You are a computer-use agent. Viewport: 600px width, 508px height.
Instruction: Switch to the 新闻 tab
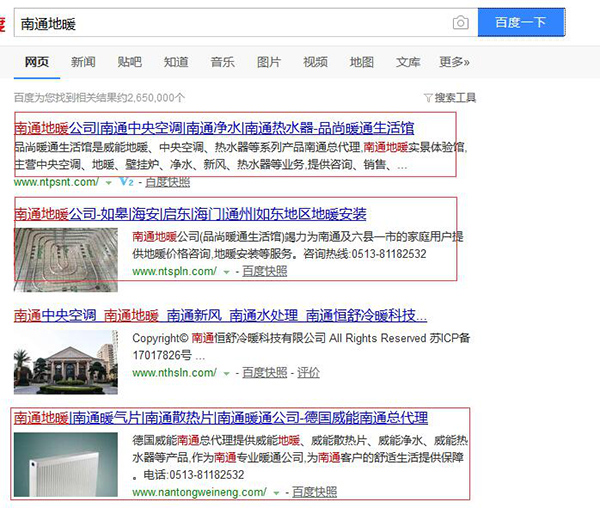[83, 62]
